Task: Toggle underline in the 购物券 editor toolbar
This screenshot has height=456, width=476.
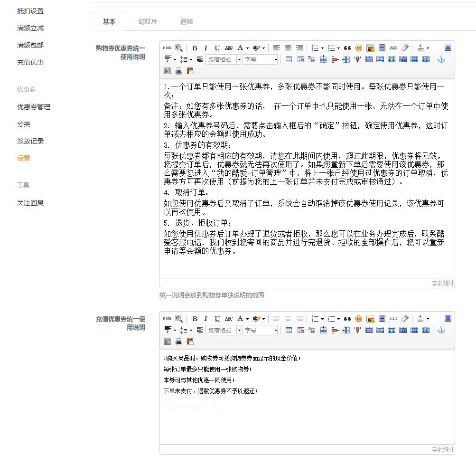Action: 217,48
